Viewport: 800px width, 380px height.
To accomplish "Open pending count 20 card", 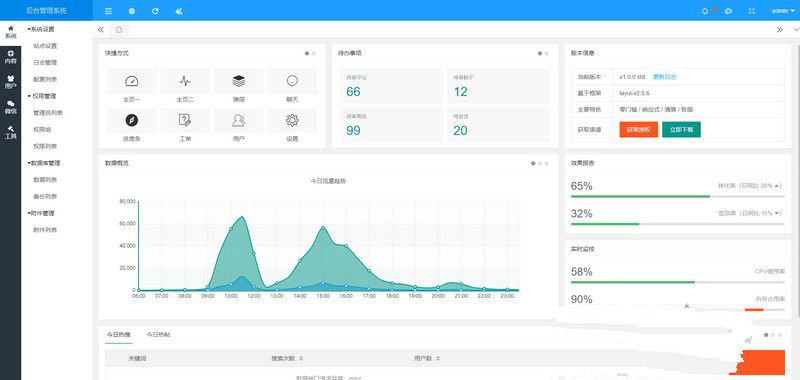I will click(x=498, y=125).
